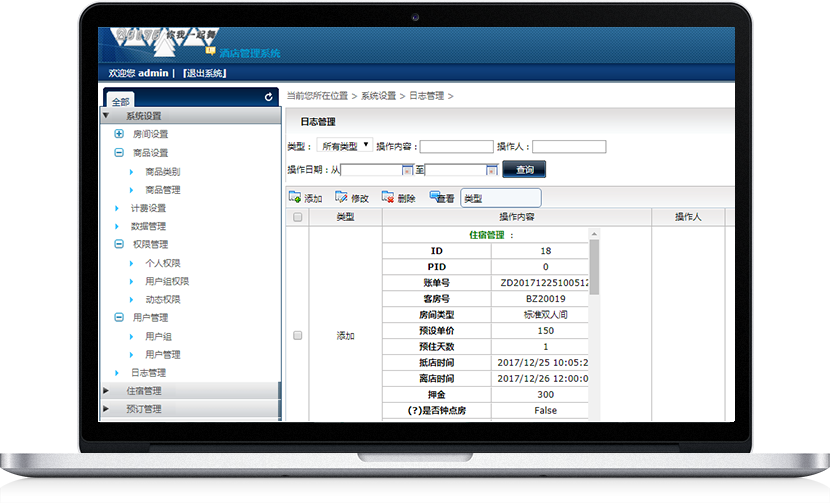Viewport: 830px width, 503px height.
Task: Click the 查询 search button
Action: [524, 170]
